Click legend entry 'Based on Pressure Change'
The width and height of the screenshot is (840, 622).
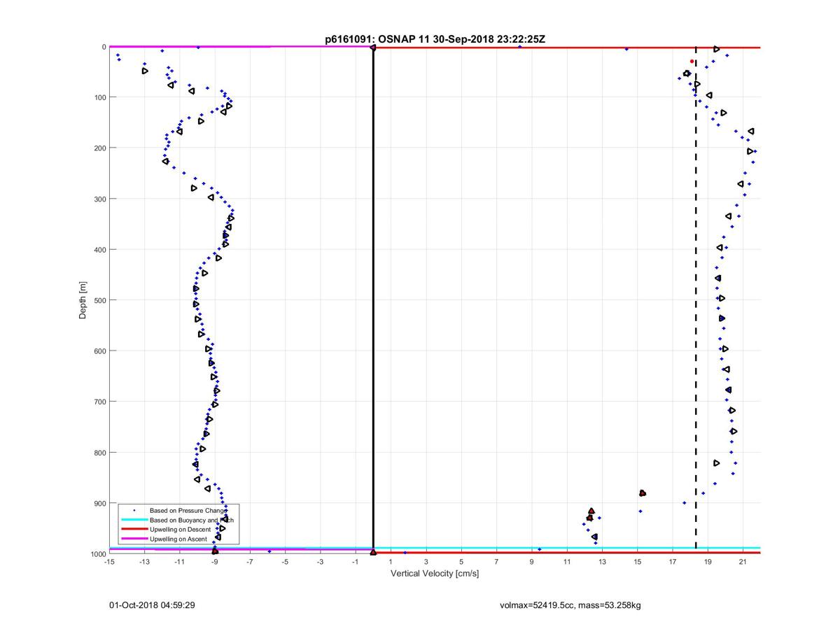click(188, 511)
